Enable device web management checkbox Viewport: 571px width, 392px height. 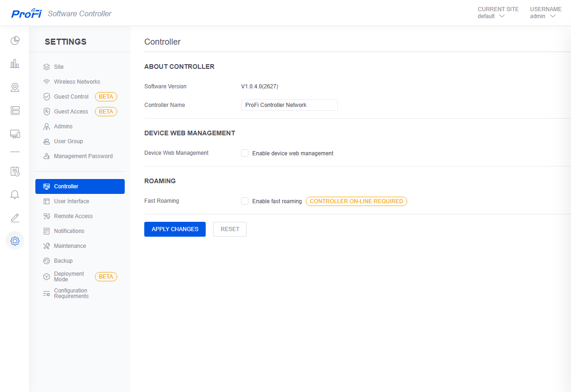pyautogui.click(x=245, y=153)
